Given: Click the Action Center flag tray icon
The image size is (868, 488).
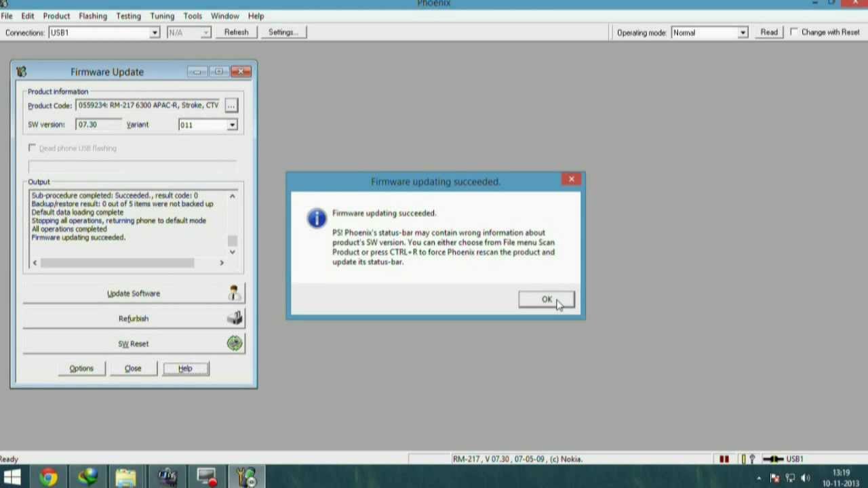Looking at the screenshot, I should 774,479.
